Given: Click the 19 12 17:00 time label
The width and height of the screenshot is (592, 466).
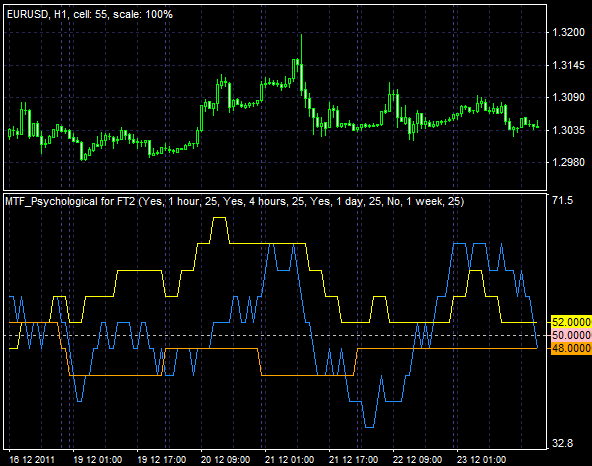Looking at the screenshot, I should click(162, 460).
